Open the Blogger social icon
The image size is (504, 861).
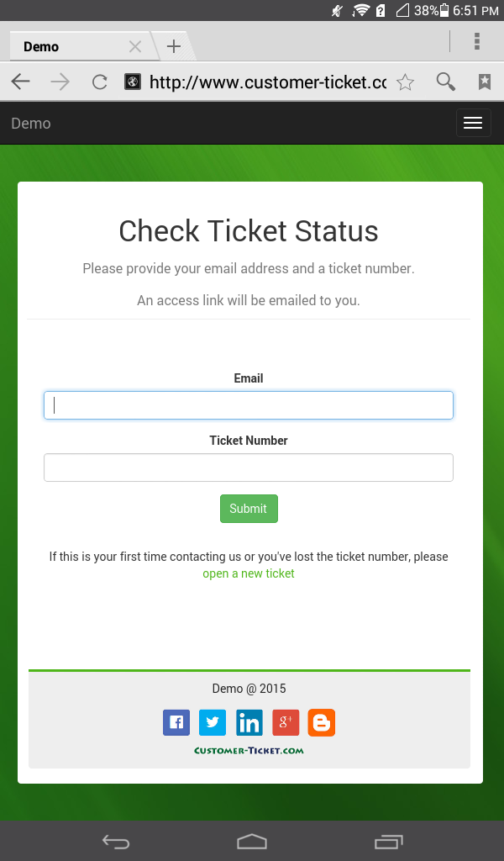(x=322, y=722)
